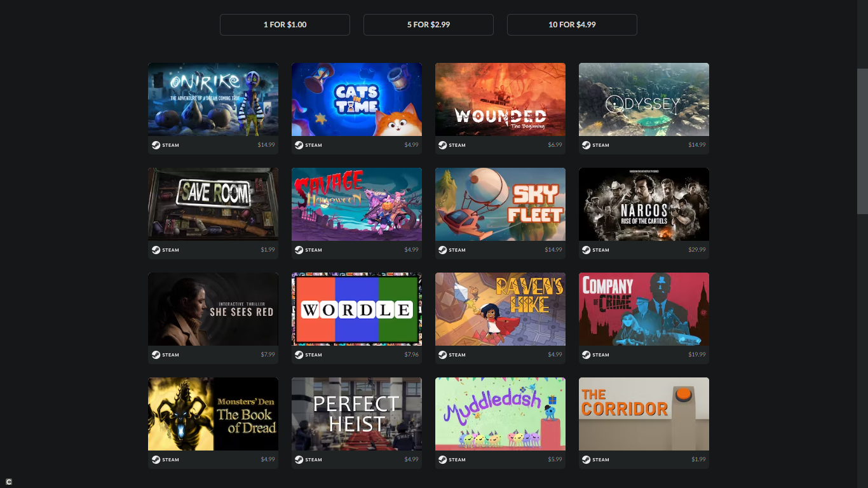Open the Perfect Heist game image
The width and height of the screenshot is (868, 488).
point(356,414)
